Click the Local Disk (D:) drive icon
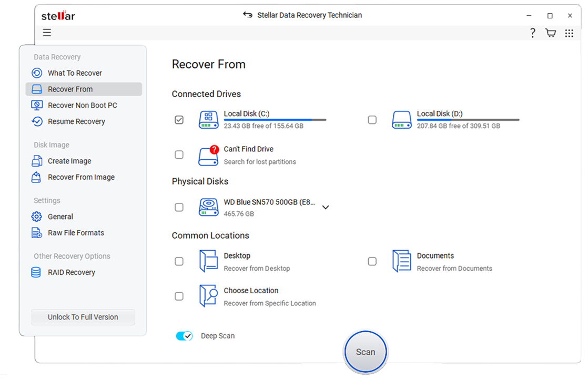This screenshot has width=588, height=380. coord(402,120)
